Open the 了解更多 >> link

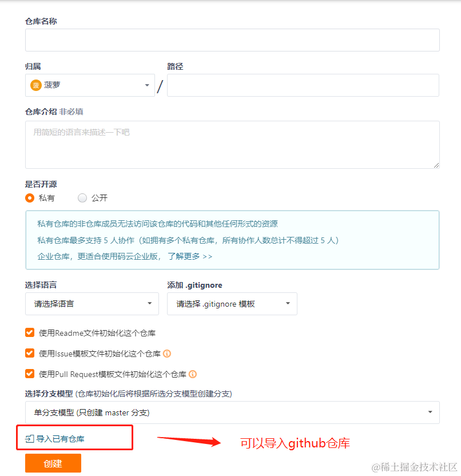(190, 256)
